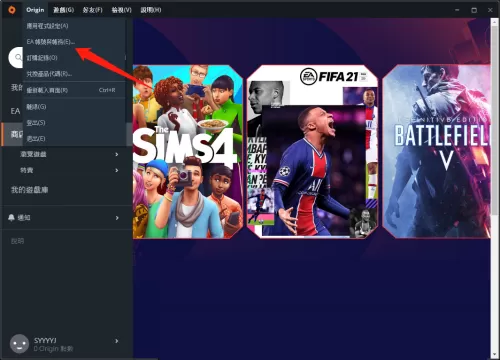Choose the 登出(S) sign-out entry
This screenshot has width=500, height=360.
click(74, 123)
